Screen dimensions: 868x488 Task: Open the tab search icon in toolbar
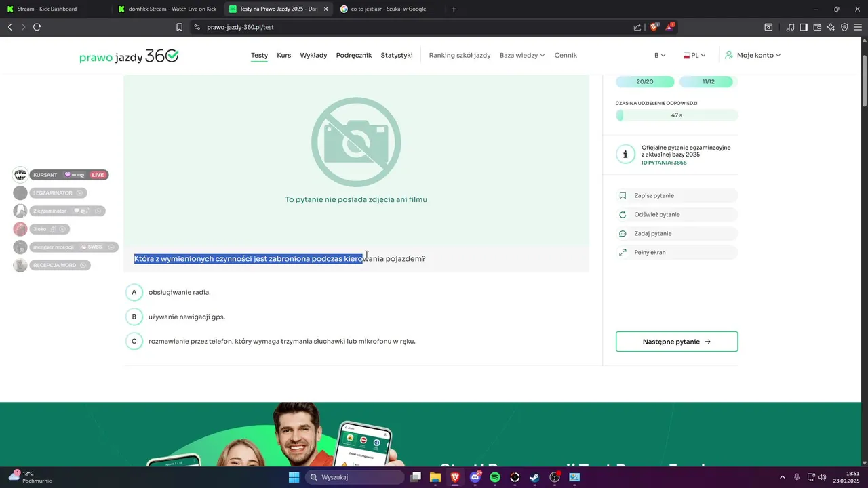point(768,27)
